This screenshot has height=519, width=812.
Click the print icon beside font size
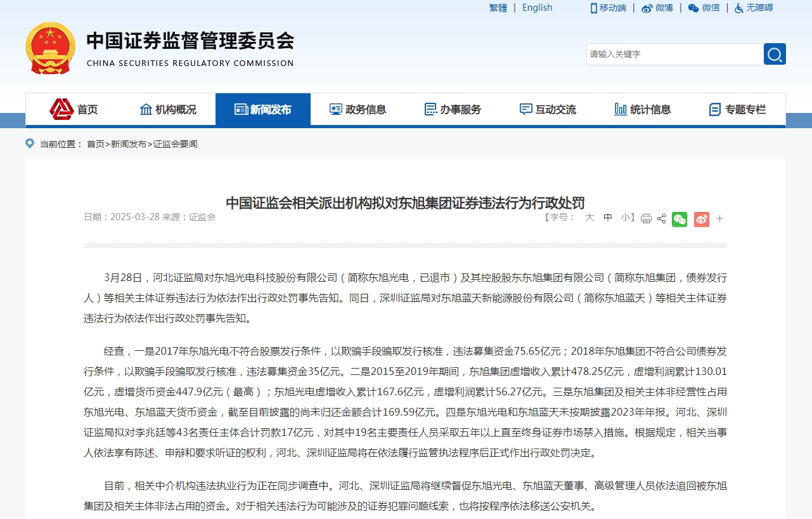coord(646,219)
